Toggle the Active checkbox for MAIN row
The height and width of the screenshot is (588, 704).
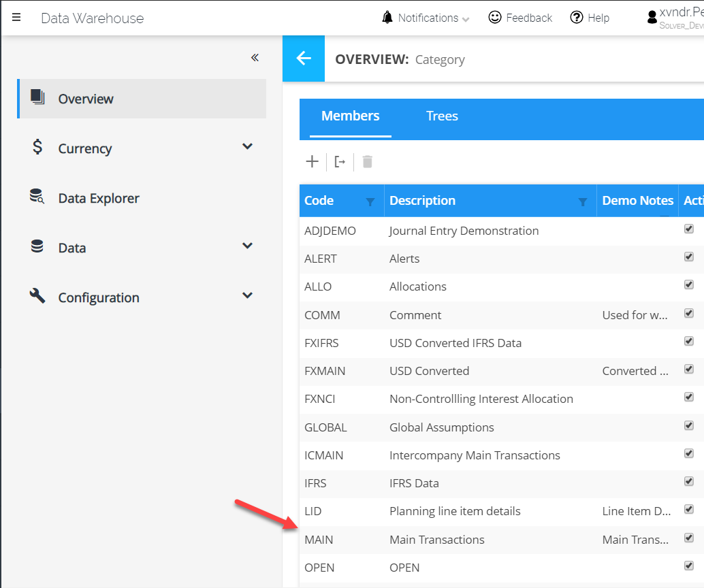tap(688, 538)
